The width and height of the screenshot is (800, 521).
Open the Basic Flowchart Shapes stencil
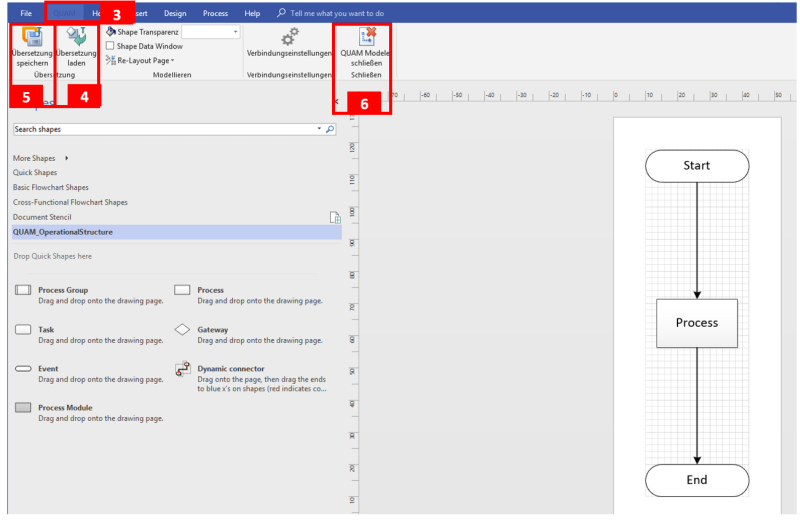click(51, 187)
